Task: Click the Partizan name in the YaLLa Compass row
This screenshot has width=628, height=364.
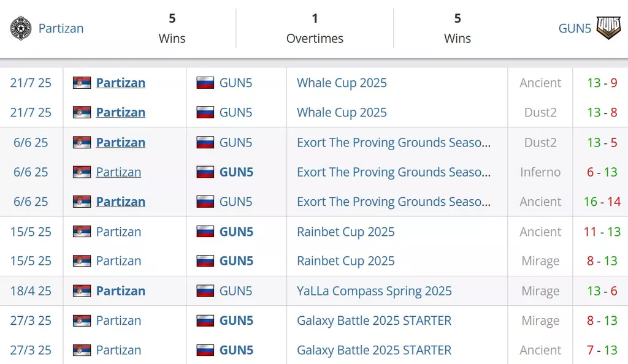Action: 121,291
